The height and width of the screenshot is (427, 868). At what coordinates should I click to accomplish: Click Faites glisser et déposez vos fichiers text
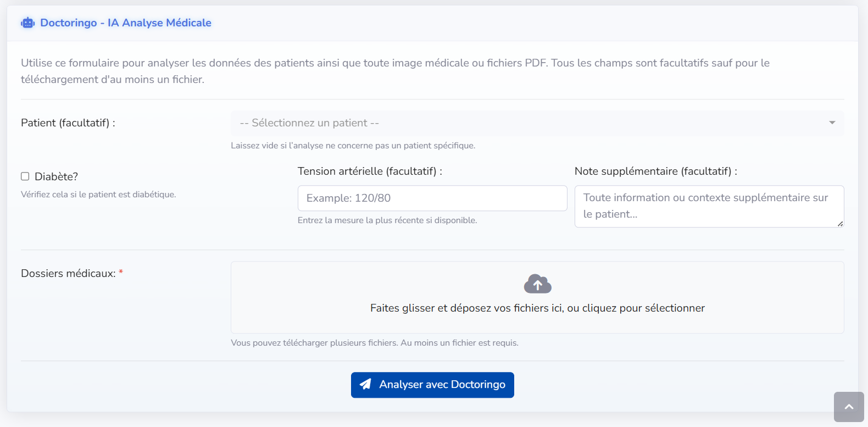pyautogui.click(x=537, y=308)
